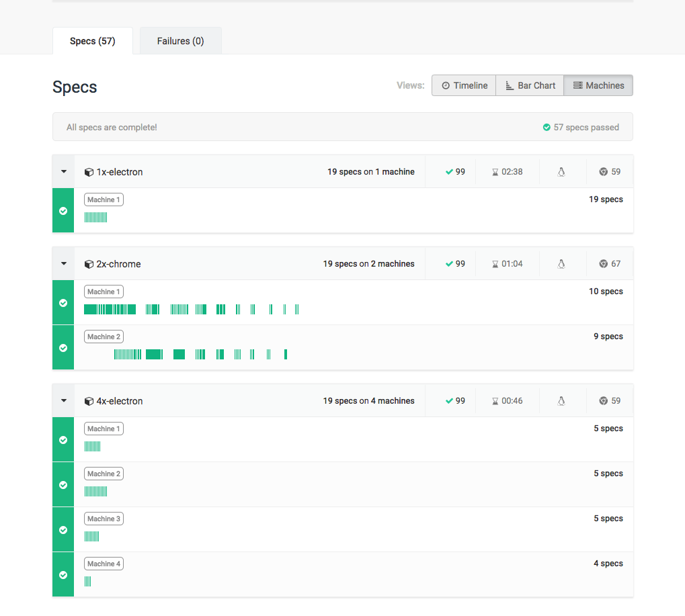
Task: Click the Machine 3 label under 4x-electron
Action: [104, 518]
